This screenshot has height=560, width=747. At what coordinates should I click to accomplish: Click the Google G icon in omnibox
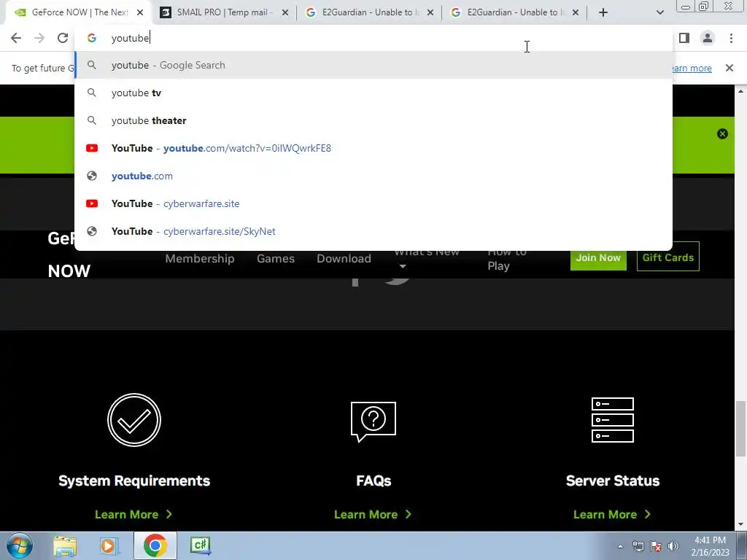[92, 38]
